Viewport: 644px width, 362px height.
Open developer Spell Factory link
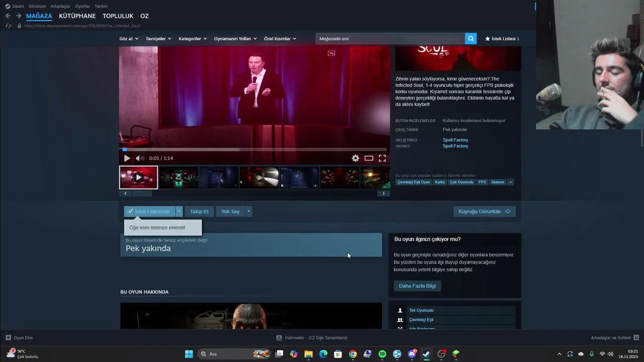455,140
